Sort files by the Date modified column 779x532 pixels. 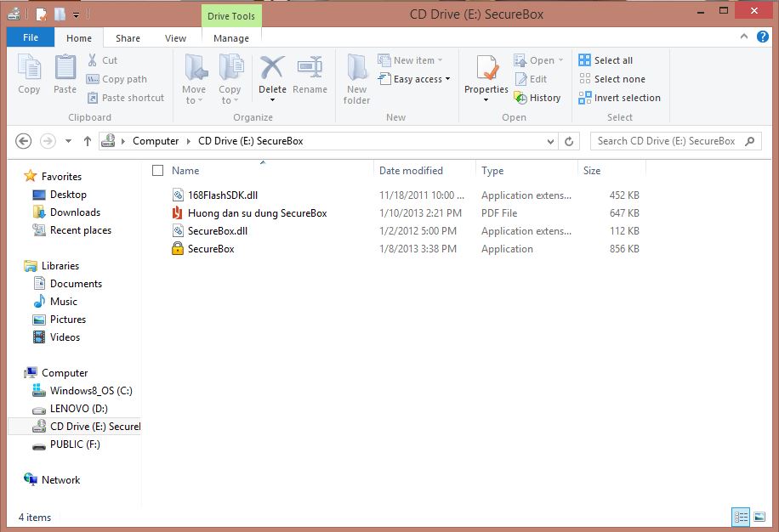(411, 171)
